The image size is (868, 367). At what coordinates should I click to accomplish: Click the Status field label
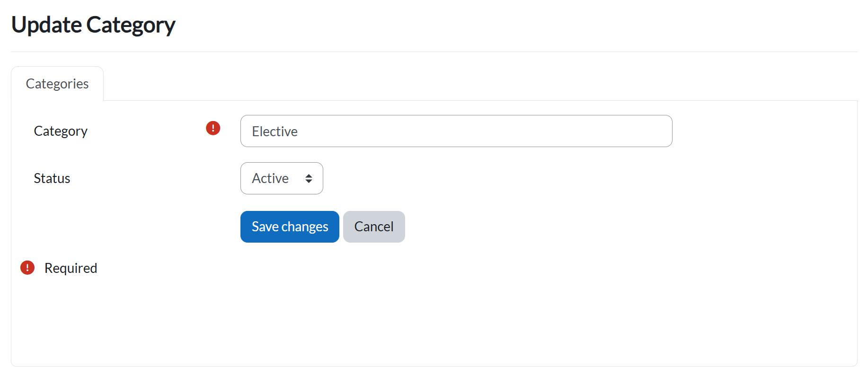click(x=52, y=178)
